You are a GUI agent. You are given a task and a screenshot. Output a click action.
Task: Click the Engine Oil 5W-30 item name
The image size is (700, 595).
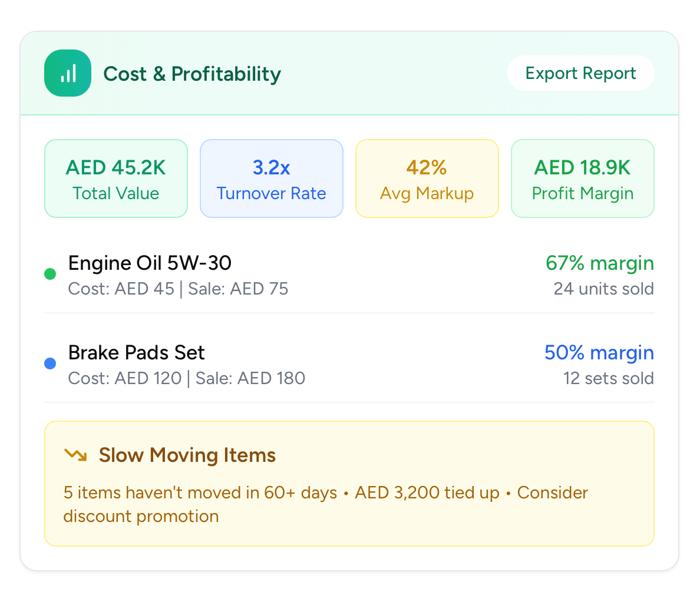150,263
